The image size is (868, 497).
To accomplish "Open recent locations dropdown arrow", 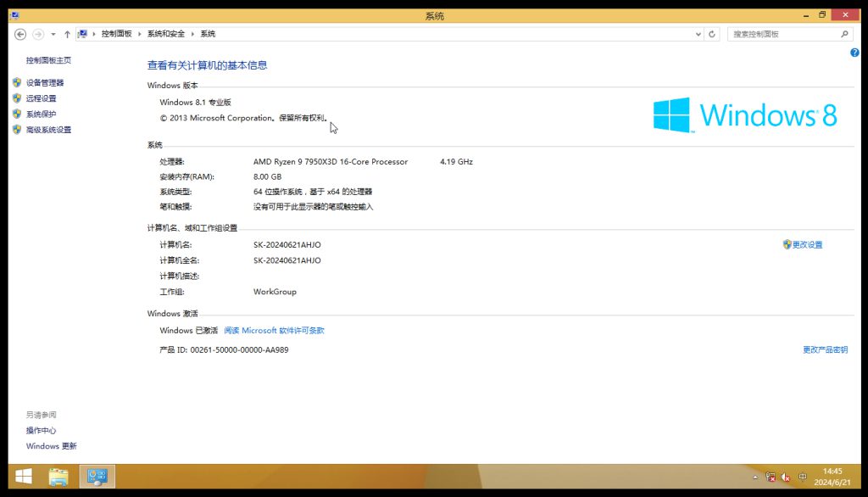I will pos(53,34).
